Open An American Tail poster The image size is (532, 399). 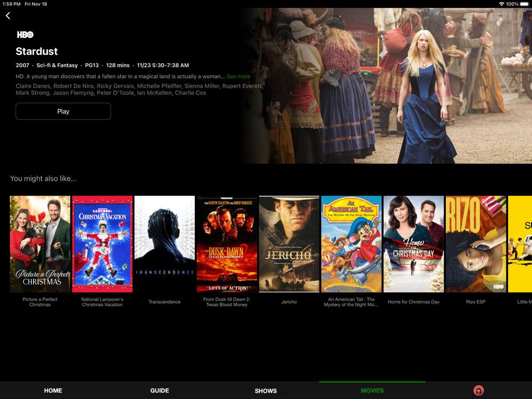351,244
